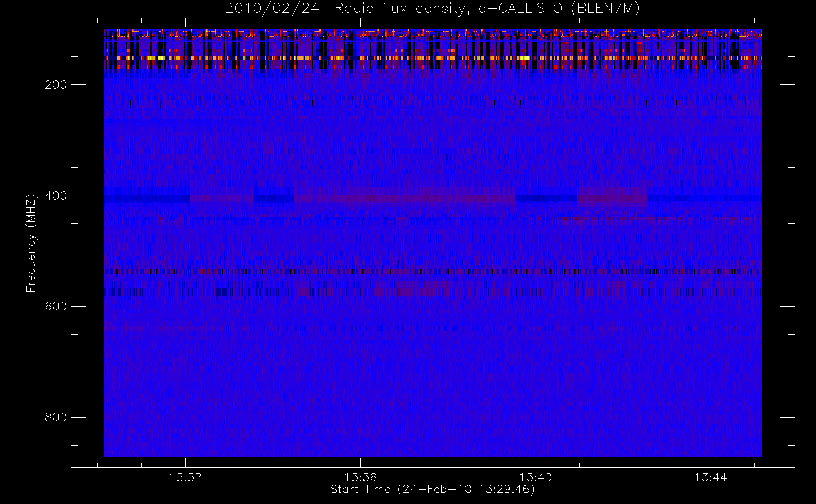Click the '13:32' time tick label
This screenshot has height=504, width=816.
(x=185, y=477)
